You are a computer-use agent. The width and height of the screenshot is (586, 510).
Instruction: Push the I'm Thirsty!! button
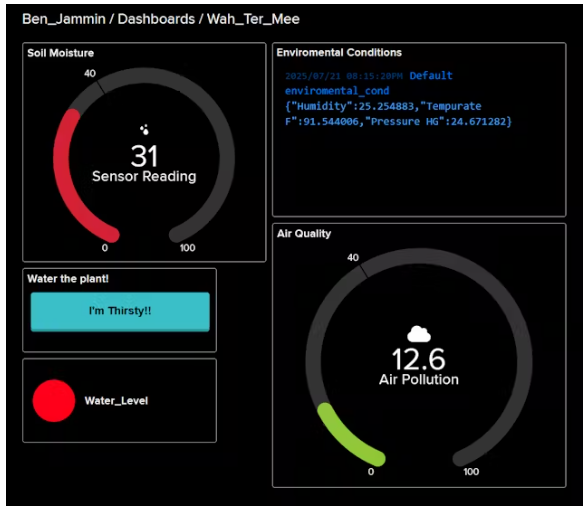point(120,312)
